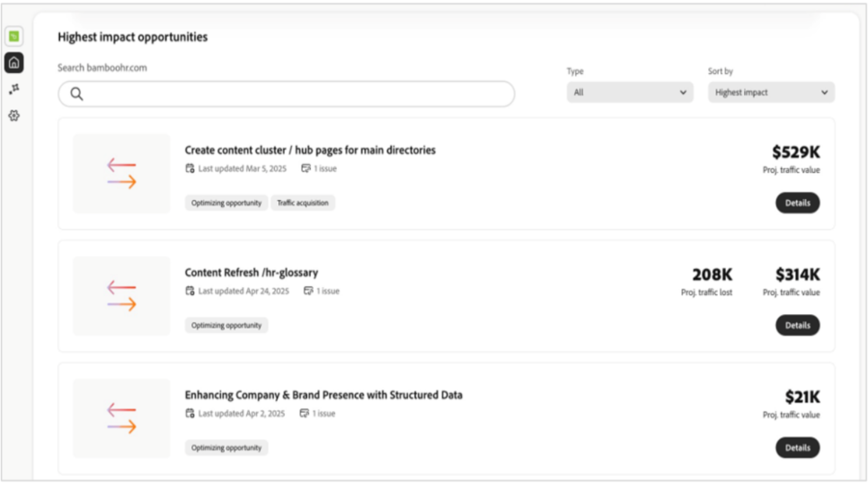
Task: Click the green logo icon in sidebar
Action: 14,36
